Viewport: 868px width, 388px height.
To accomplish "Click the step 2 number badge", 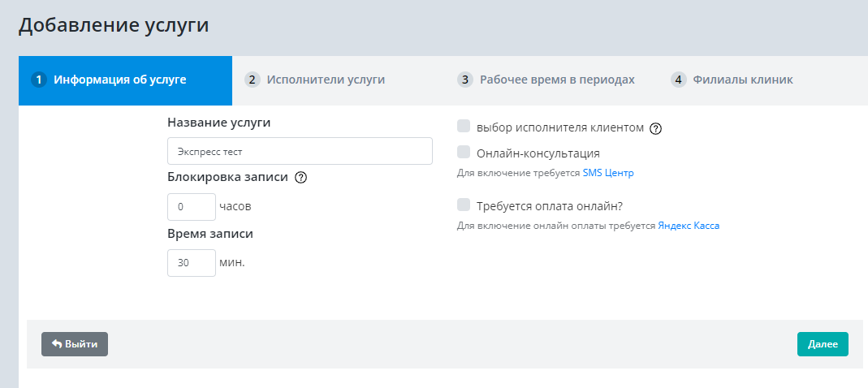I will (252, 80).
